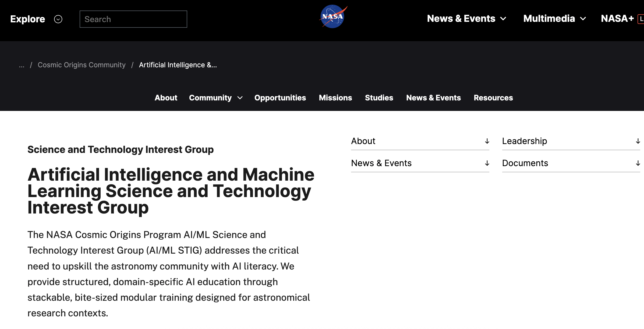Open the Cosmic Origins Community breadcrumb link
644x329 pixels.
(x=82, y=65)
